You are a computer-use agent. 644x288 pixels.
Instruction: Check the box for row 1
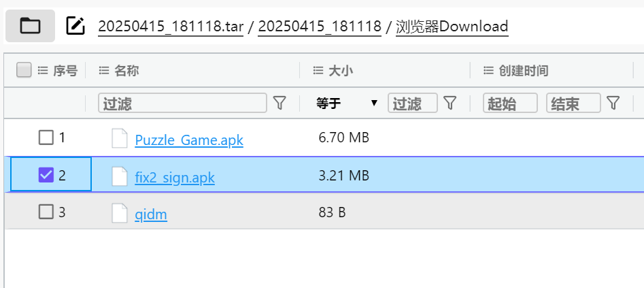[x=46, y=138]
